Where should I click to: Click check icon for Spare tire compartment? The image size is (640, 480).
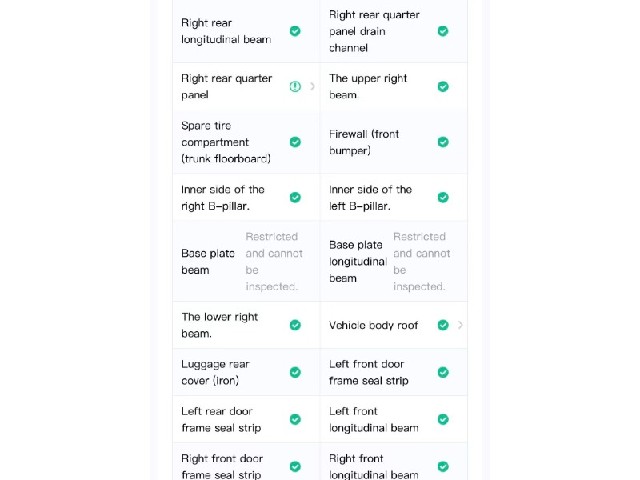coord(295,142)
